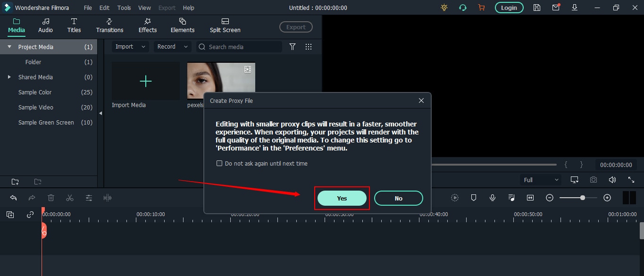The image size is (644, 276).
Task: Click the redo arrow
Action: tap(32, 198)
